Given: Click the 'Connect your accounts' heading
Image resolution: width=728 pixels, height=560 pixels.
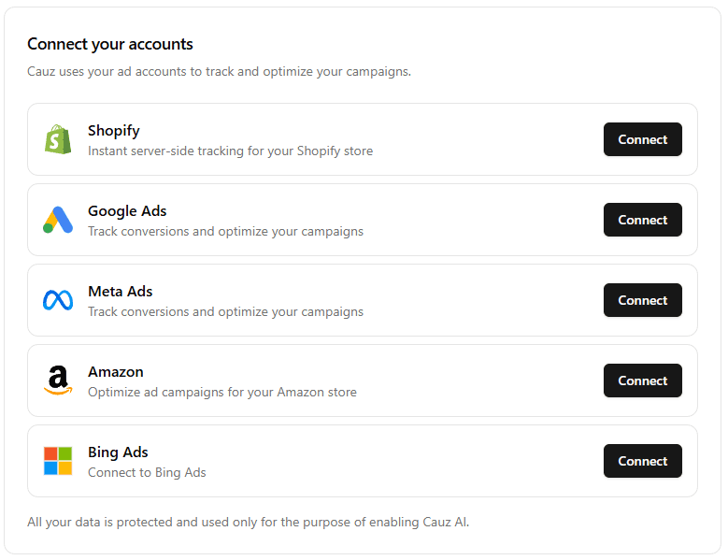Looking at the screenshot, I should click(x=110, y=44).
